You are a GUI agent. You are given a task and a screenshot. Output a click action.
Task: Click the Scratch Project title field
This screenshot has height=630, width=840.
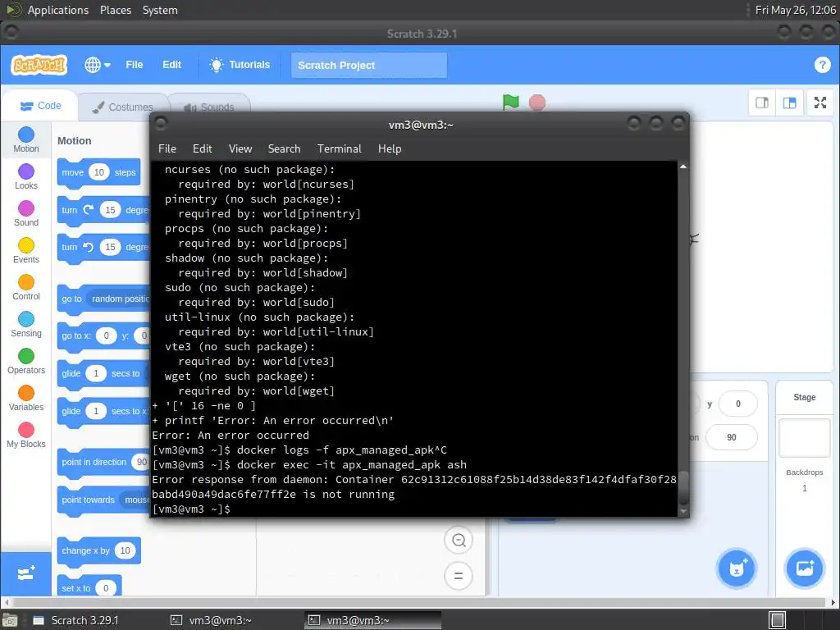tap(369, 66)
